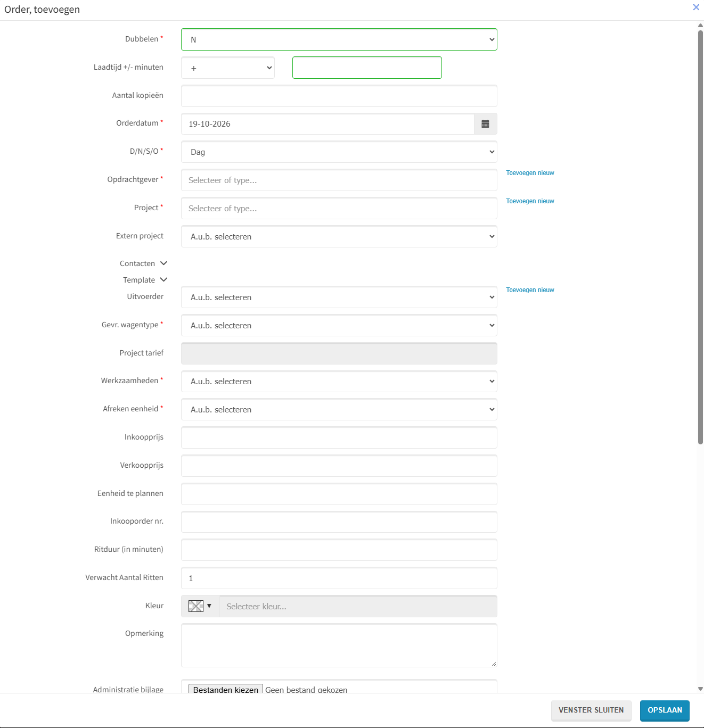Click the Selecteer kleur text field
The width and height of the screenshot is (704, 728).
(358, 607)
